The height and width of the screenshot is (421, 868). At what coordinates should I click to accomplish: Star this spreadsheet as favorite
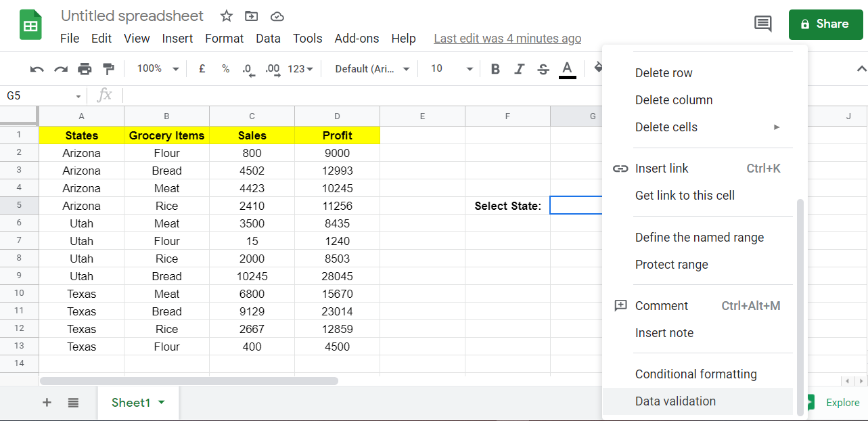pos(225,16)
